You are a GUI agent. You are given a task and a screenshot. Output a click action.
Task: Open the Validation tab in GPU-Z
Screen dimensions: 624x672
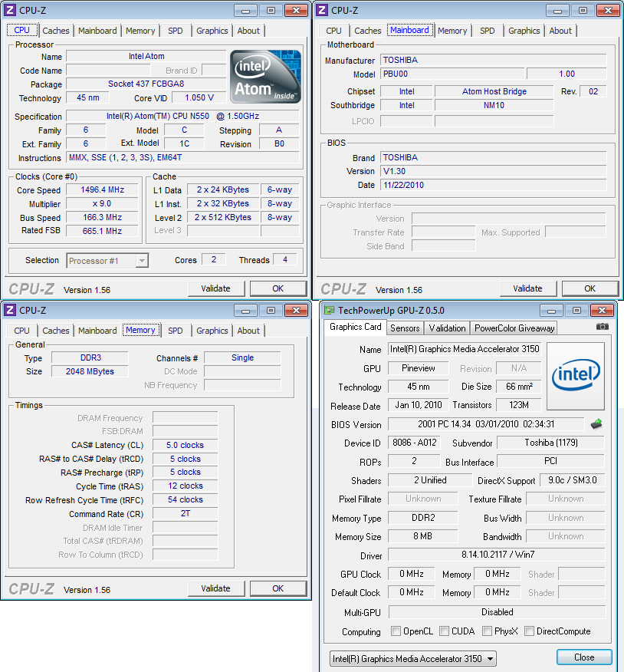click(x=447, y=328)
